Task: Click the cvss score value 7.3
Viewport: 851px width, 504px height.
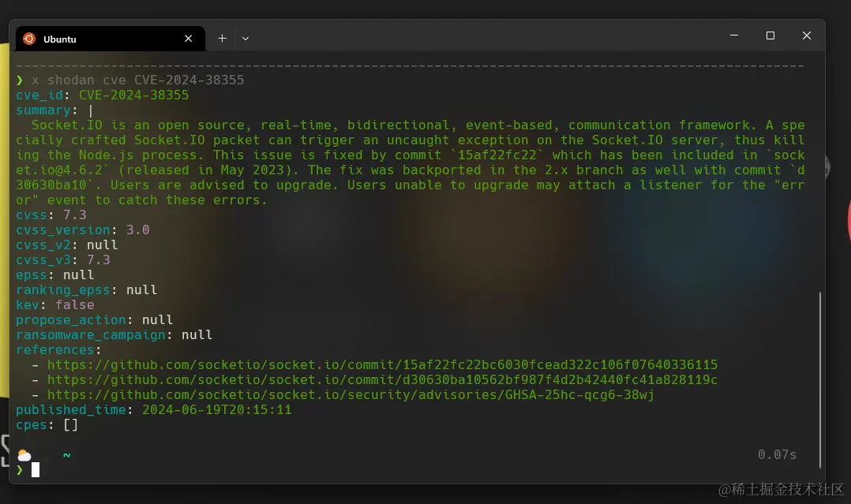Action: (x=73, y=215)
